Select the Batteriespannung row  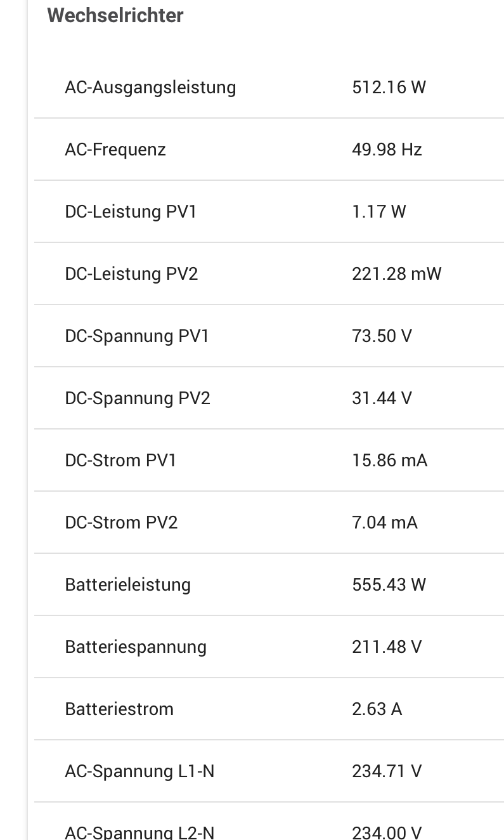click(269, 646)
